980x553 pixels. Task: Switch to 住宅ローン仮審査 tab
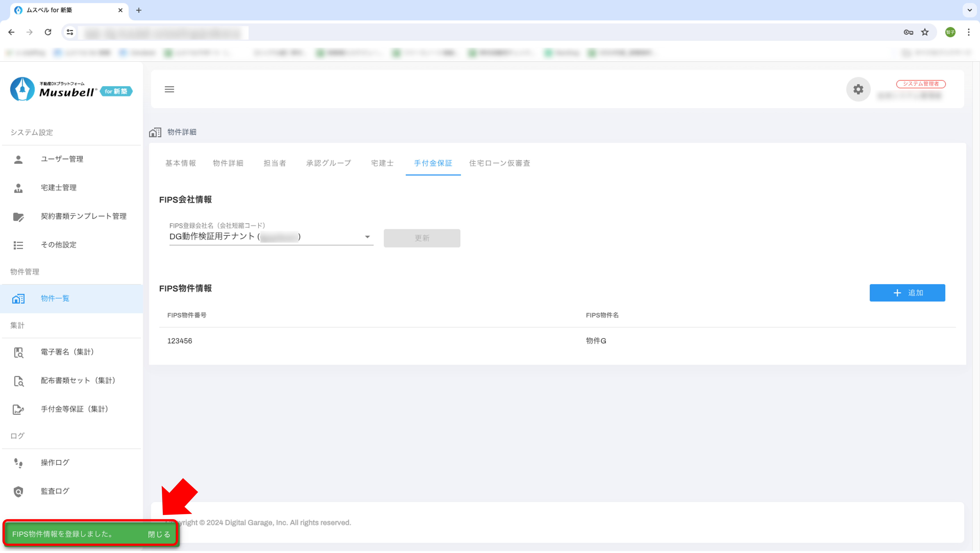coord(499,163)
